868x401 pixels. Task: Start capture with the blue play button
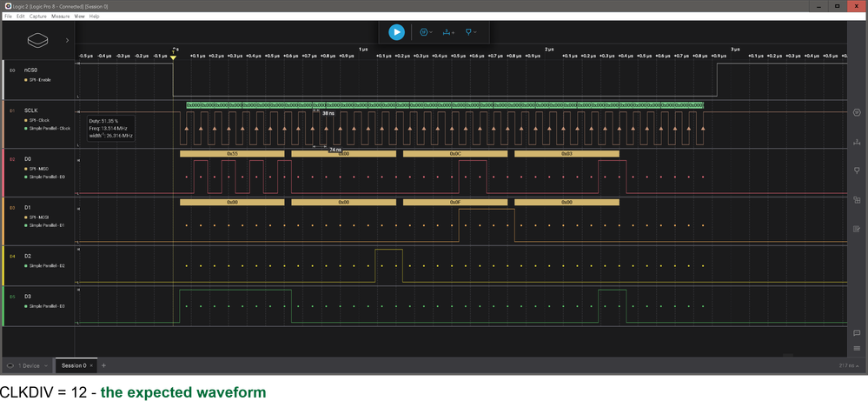pyautogui.click(x=396, y=32)
